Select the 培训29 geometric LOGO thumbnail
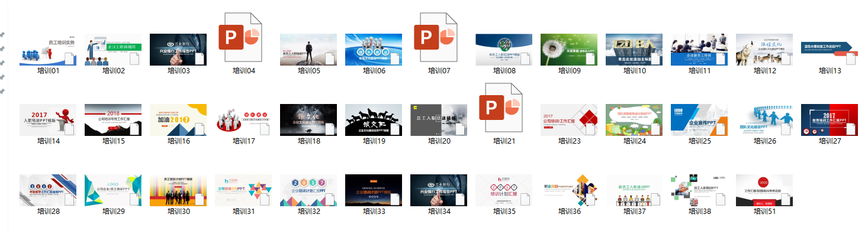 [x=113, y=190]
